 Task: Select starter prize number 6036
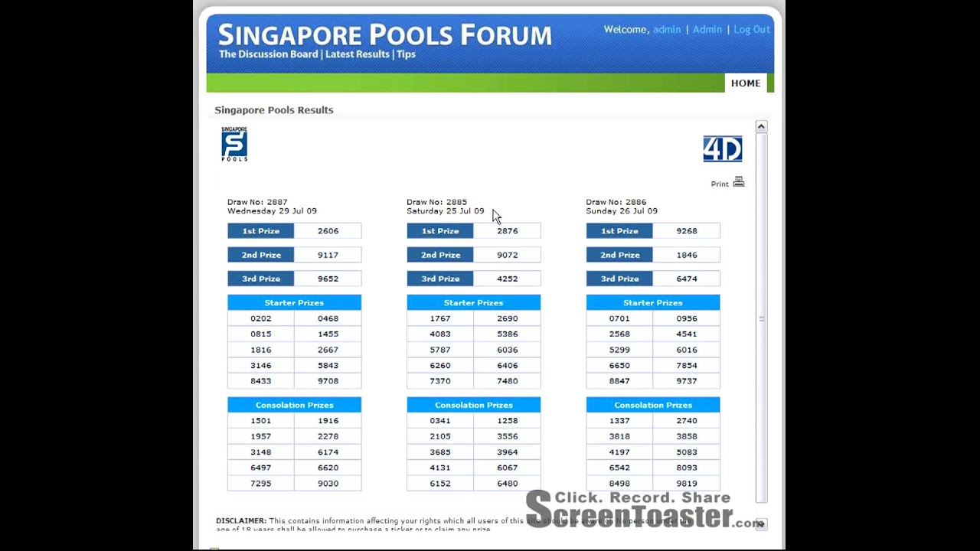pos(507,350)
